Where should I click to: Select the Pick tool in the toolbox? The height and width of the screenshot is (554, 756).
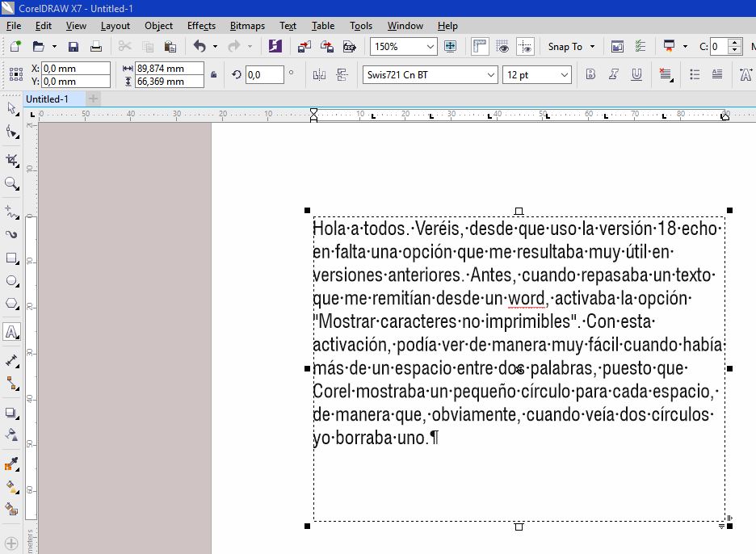(11, 108)
